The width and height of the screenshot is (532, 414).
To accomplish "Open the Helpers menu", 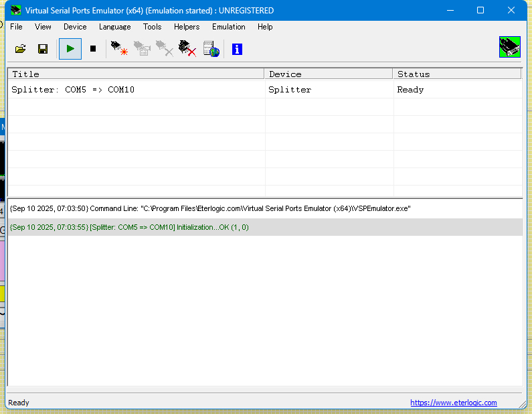I will click(x=187, y=27).
